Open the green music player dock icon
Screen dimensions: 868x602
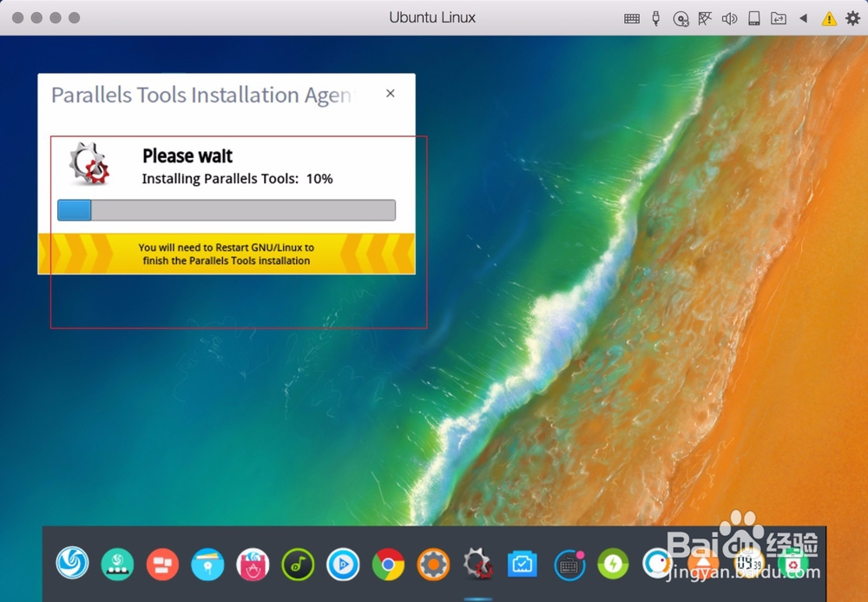(x=298, y=564)
